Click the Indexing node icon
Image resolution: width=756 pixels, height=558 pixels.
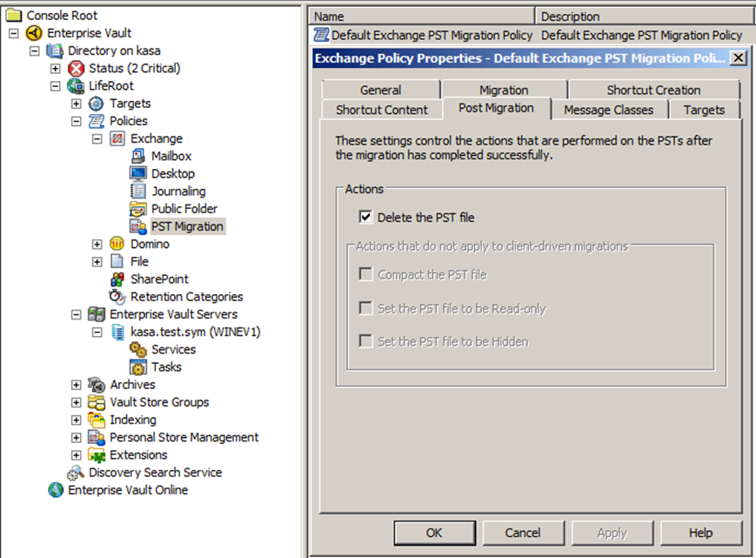click(x=96, y=420)
